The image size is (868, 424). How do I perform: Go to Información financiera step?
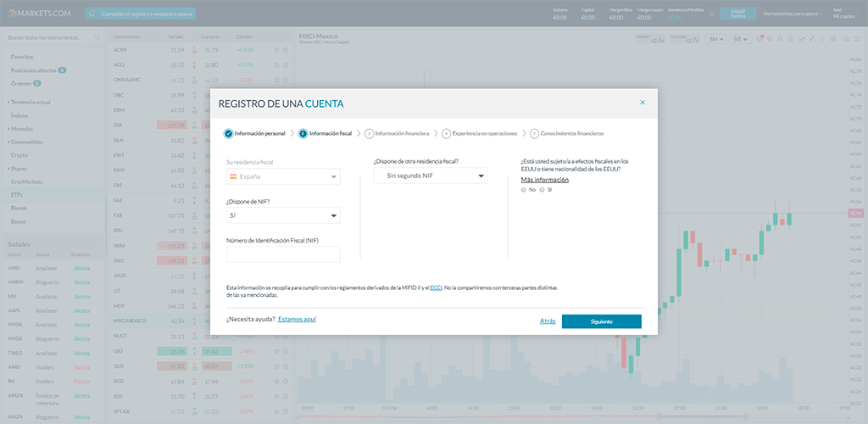click(x=398, y=133)
